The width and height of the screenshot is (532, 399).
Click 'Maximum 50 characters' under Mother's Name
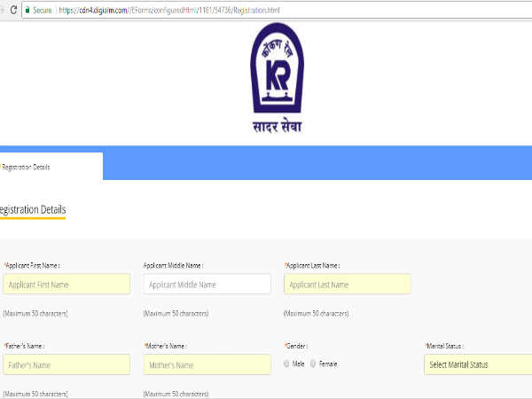(x=176, y=394)
